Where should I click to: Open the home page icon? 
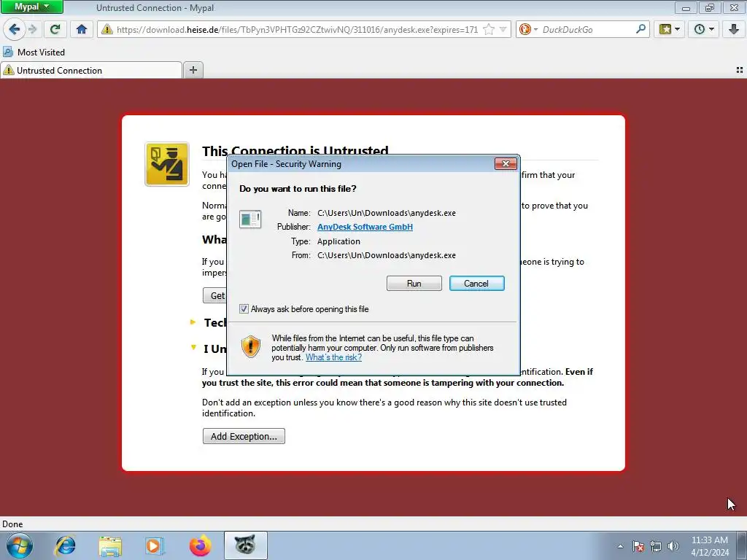pos(82,29)
